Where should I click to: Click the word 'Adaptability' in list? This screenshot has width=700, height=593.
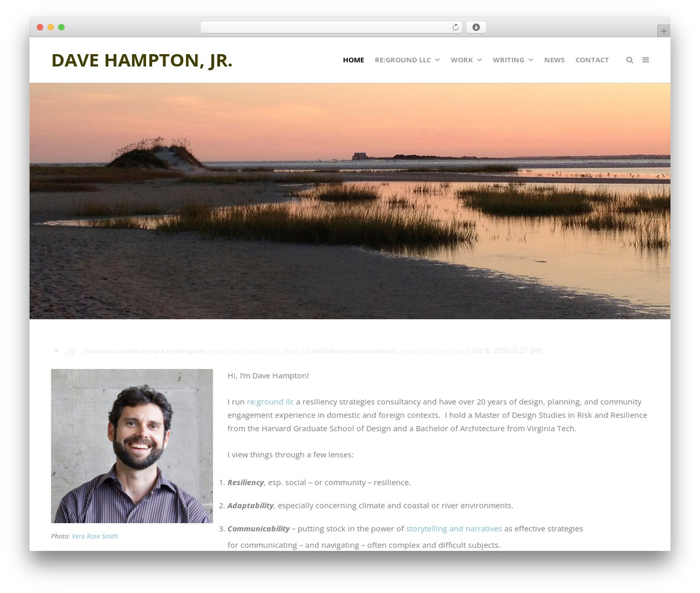(x=250, y=505)
